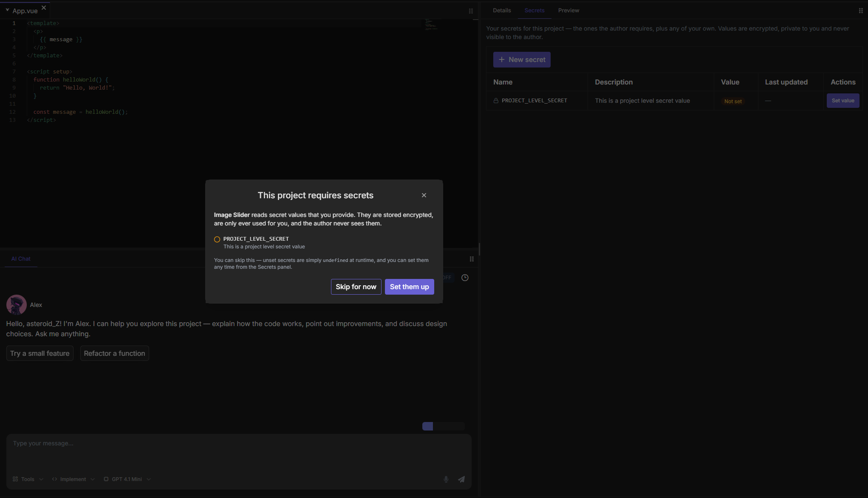Close the App.vue editor tab
This screenshot has width=868, height=498.
click(44, 8)
